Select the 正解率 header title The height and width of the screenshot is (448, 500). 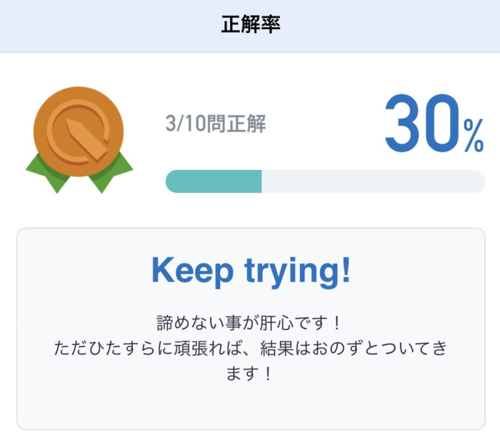pos(251,24)
